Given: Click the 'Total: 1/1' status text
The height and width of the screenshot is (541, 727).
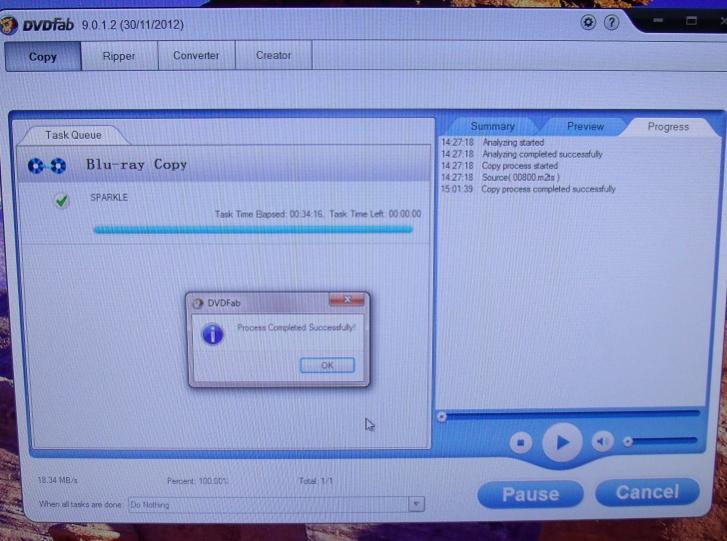Looking at the screenshot, I should tap(316, 481).
